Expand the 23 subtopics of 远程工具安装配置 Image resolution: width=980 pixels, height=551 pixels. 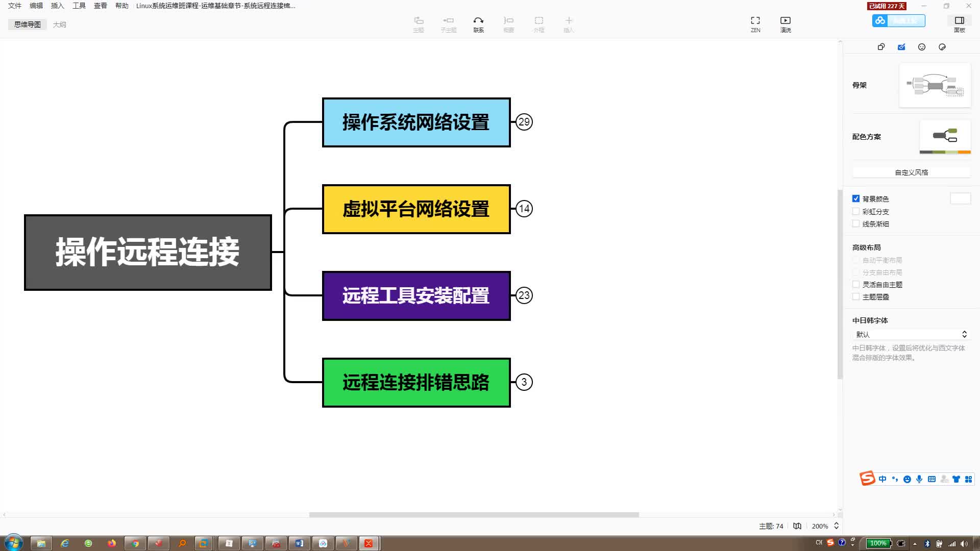pos(524,295)
